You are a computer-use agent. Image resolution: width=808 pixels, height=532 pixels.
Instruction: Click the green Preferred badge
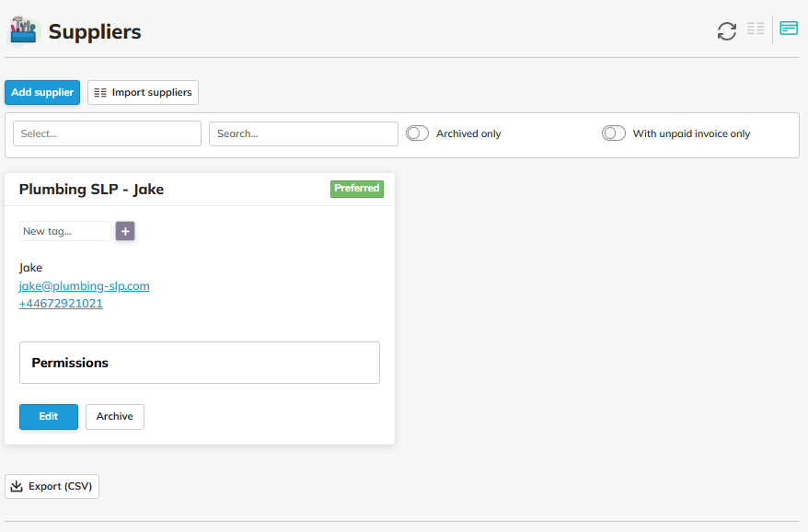pyautogui.click(x=357, y=189)
